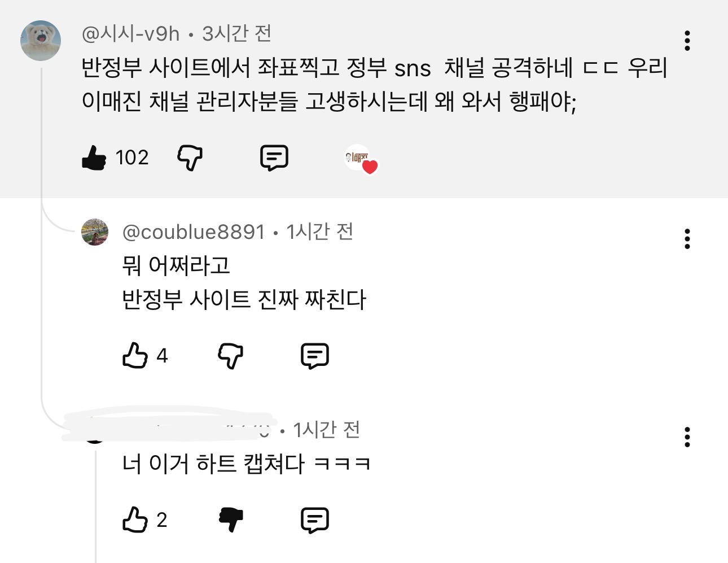Open more options for @시시-v9h comment

[x=687, y=41]
